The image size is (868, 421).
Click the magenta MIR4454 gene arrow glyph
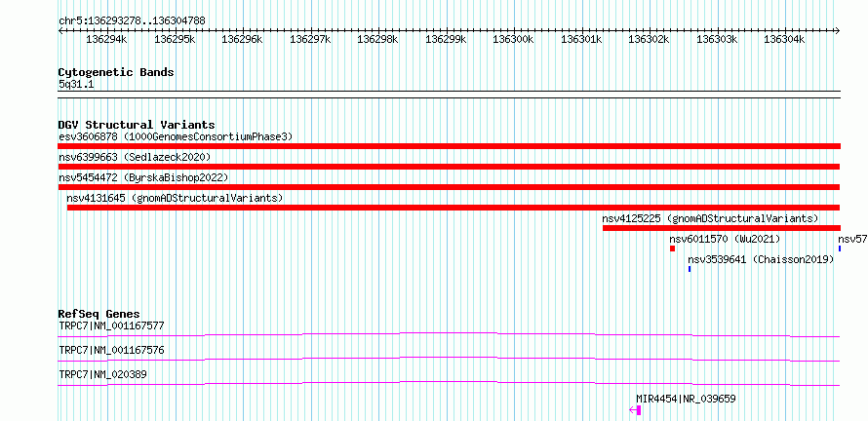coord(636,410)
